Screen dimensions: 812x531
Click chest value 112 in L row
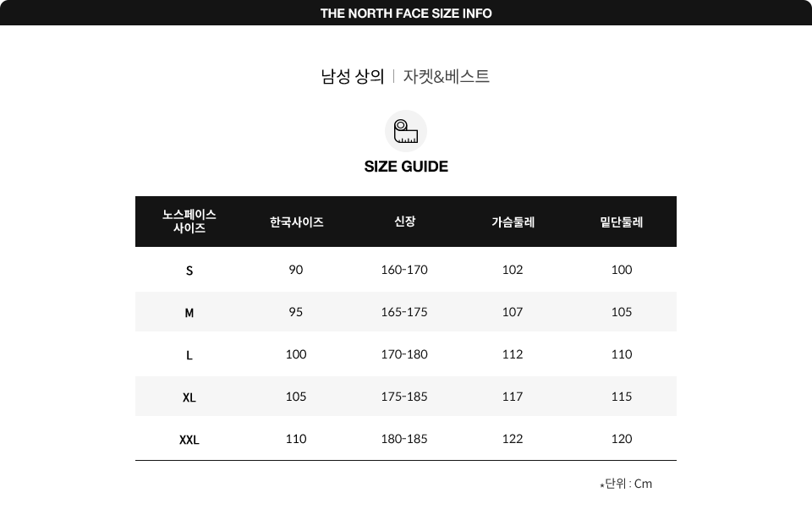click(513, 354)
